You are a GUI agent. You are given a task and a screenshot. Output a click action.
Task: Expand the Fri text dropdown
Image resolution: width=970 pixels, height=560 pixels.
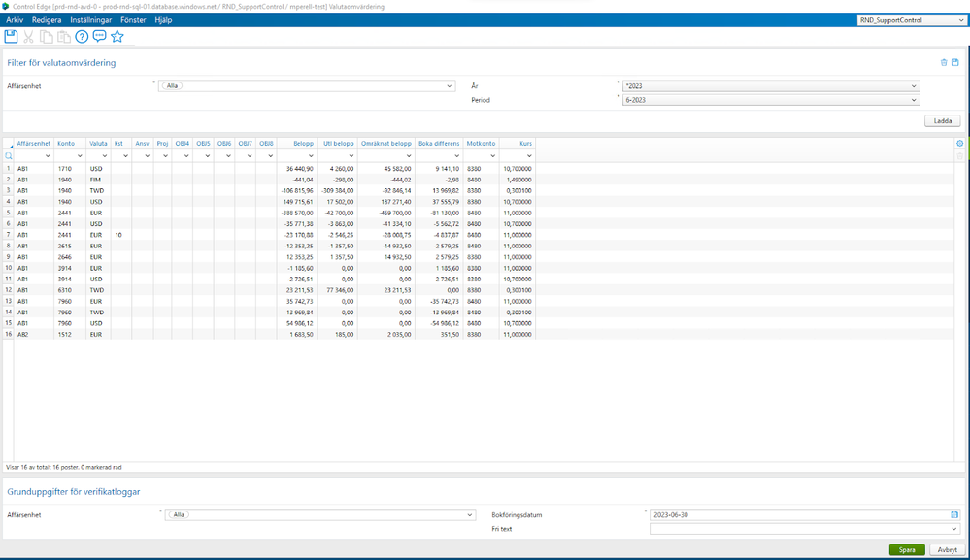click(x=954, y=529)
